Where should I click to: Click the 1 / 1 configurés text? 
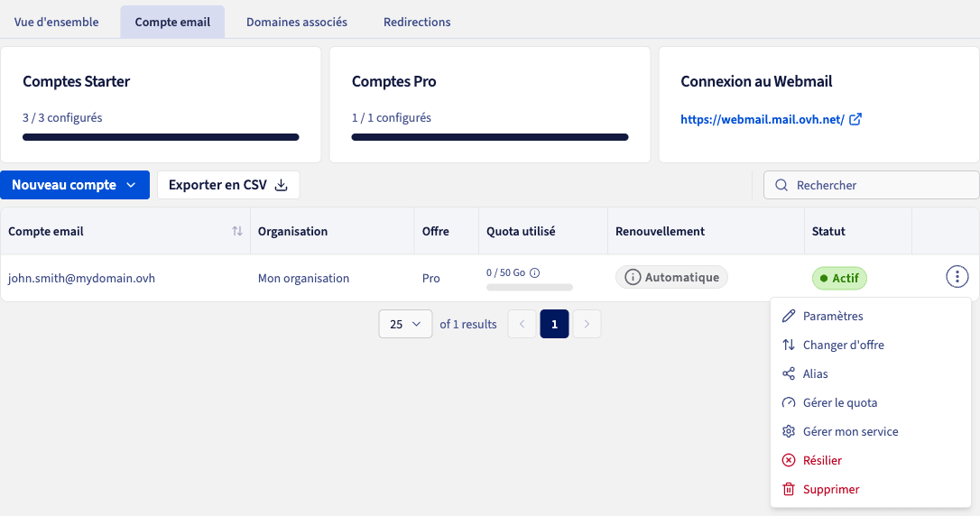pyautogui.click(x=392, y=117)
